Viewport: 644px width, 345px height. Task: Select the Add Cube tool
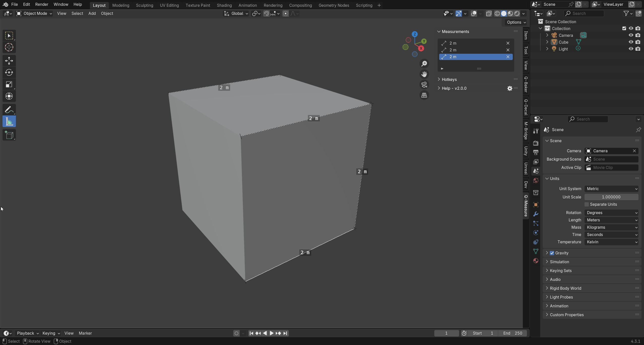(9, 135)
